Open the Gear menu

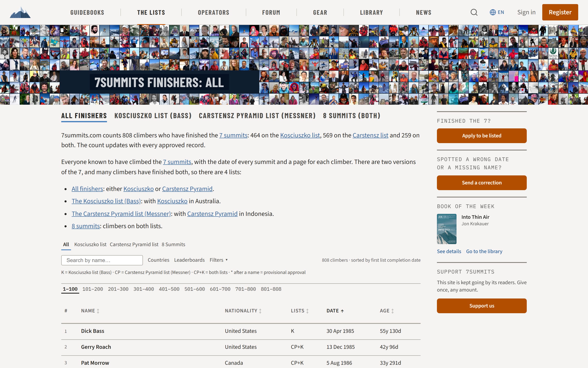[x=320, y=12]
